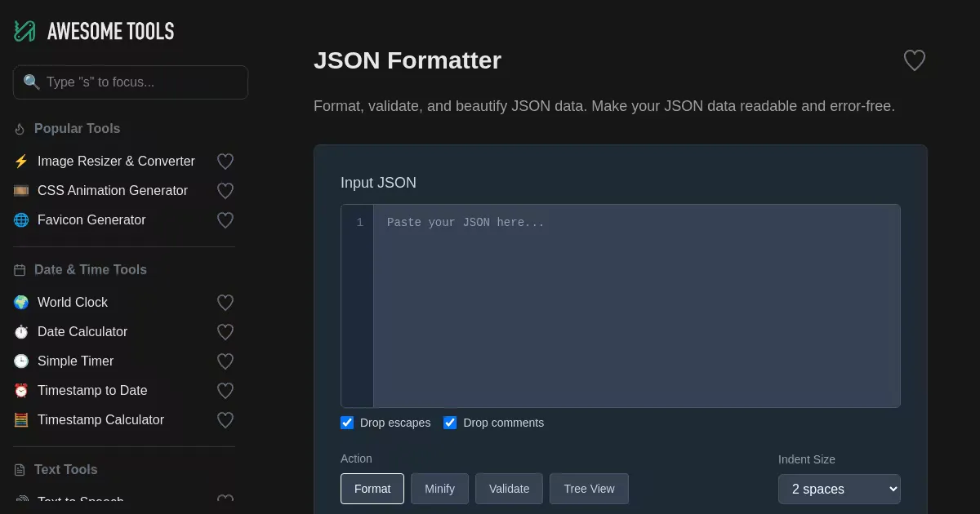This screenshot has width=980, height=514.
Task: Add World Clock to favorites heart
Action: pyautogui.click(x=225, y=303)
